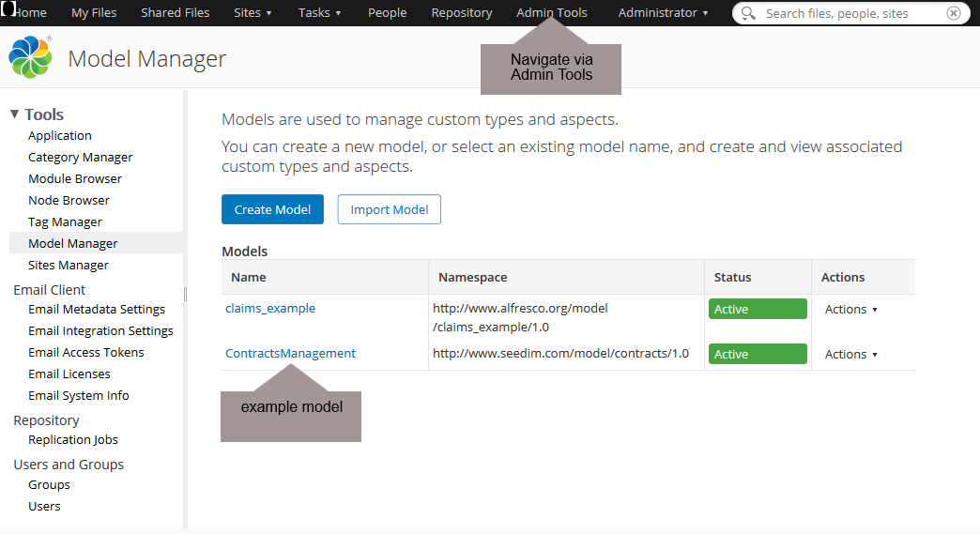980x534 pixels.
Task: Click the Email Client section heading
Action: [x=50, y=290]
